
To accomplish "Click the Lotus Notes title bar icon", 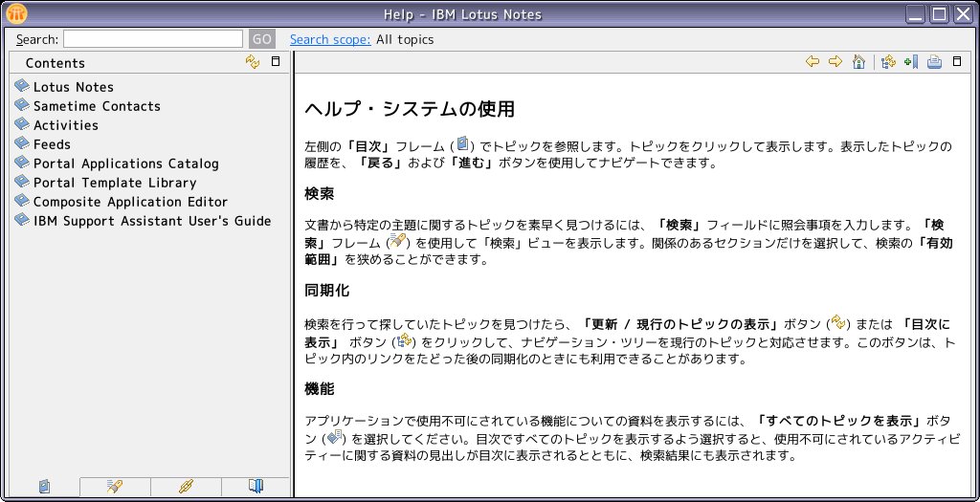I will (x=16, y=13).
